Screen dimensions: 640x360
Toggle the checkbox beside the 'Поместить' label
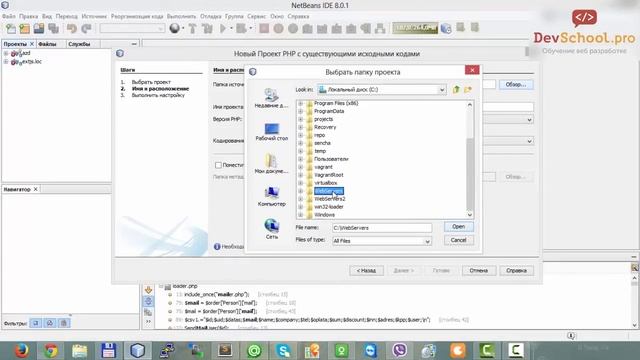tap(218, 165)
